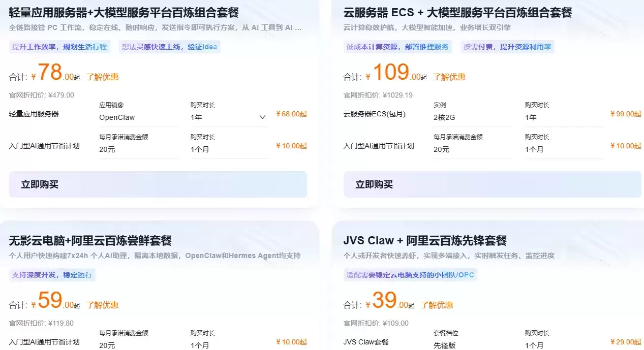Click the 官网折扣价 ¥119.80 text
The width and height of the screenshot is (644, 350).
42,323
